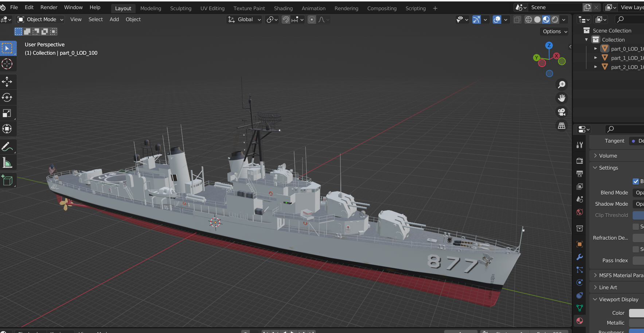Image resolution: width=644 pixels, height=333 pixels.
Task: Toggle proportional editing in viewport header
Action: [312, 20]
